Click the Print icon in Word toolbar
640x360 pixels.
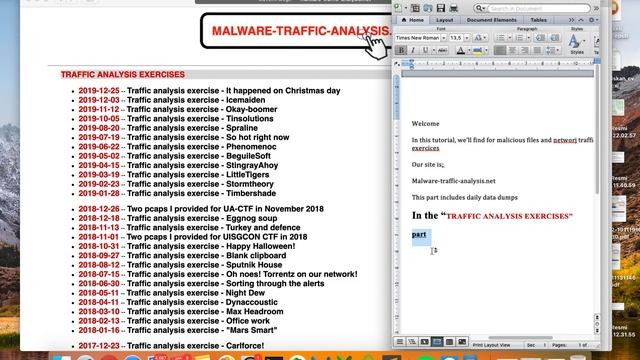[453, 8]
